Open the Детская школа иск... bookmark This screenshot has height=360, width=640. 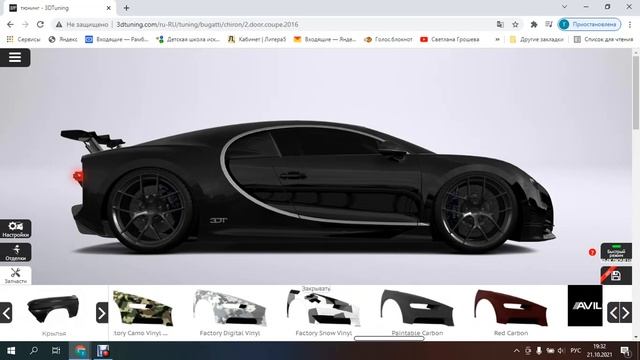point(188,40)
